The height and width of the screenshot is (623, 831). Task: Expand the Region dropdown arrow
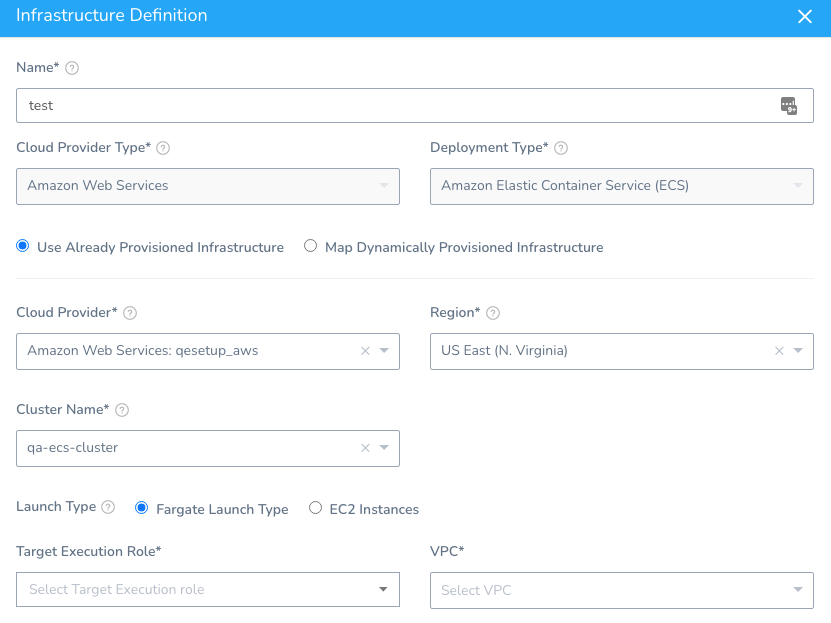[x=798, y=350]
